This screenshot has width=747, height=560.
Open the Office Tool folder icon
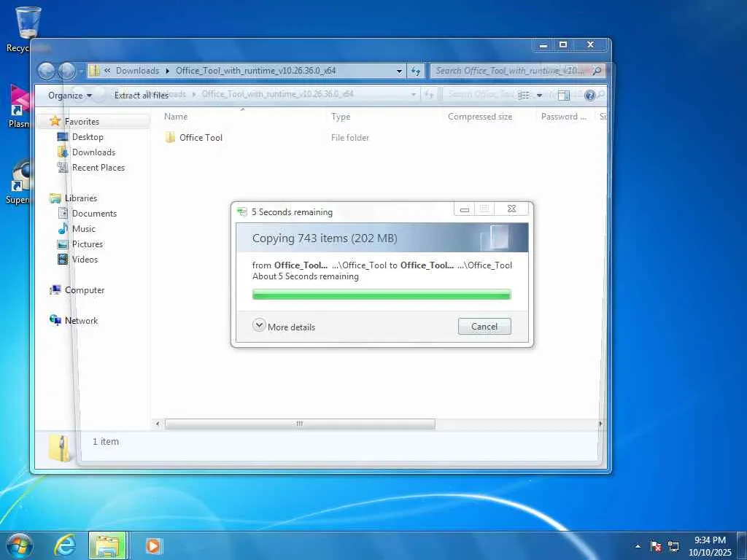pos(170,138)
